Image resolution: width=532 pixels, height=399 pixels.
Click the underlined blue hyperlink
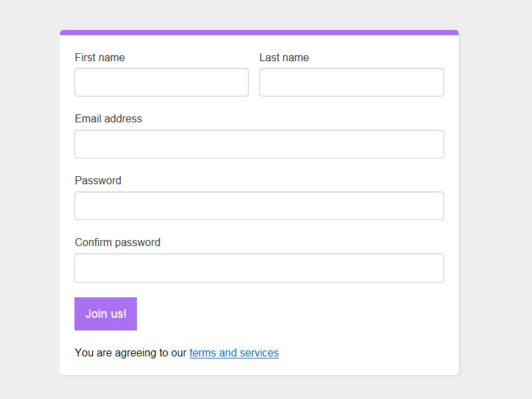(233, 352)
